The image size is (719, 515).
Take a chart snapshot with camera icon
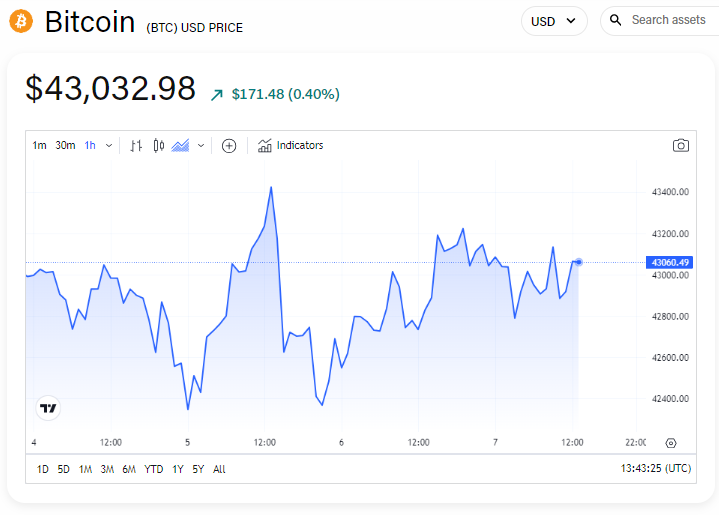681,146
